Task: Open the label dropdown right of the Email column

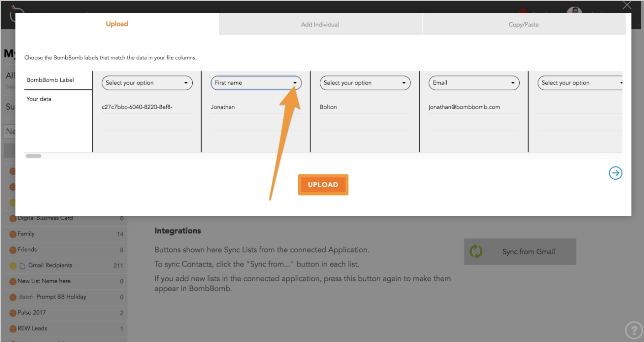Action: [x=580, y=83]
